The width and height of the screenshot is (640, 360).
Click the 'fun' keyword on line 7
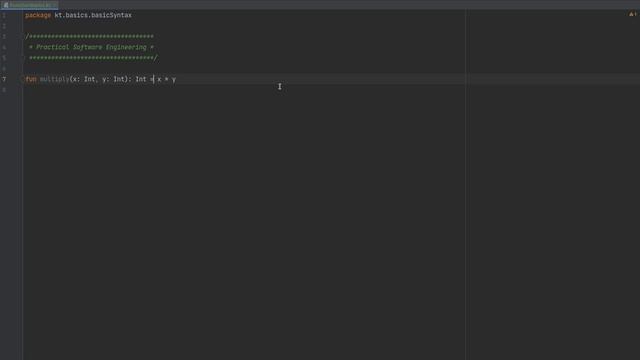31,79
